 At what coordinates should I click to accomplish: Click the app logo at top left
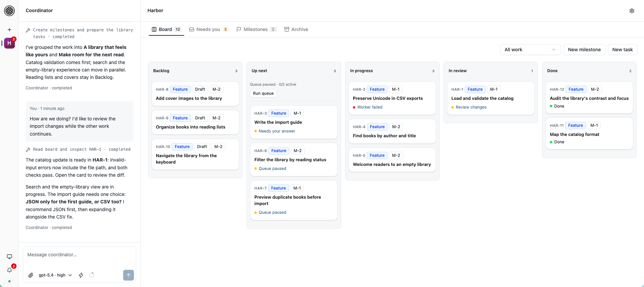(x=9, y=11)
